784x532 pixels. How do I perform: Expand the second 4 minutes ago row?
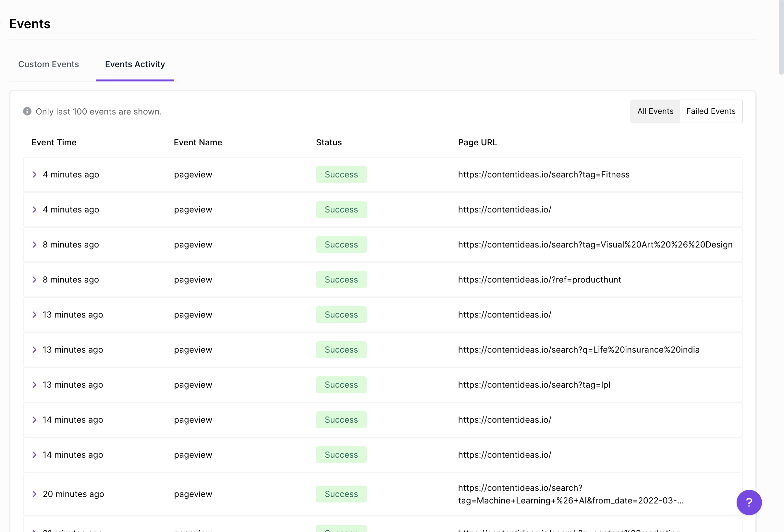[34, 209]
